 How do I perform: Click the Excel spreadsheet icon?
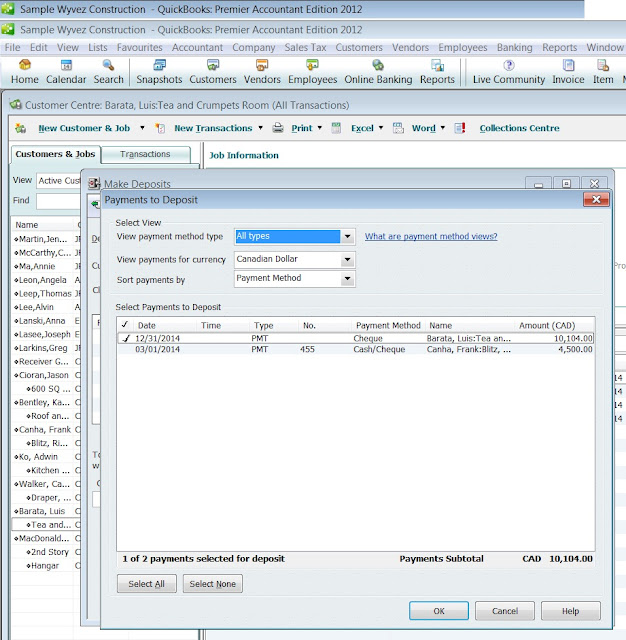(x=336, y=128)
